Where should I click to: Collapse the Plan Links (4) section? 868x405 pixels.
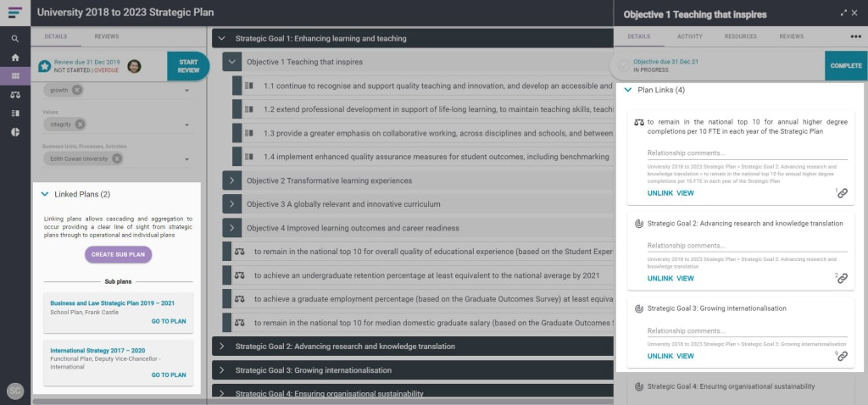coord(628,90)
